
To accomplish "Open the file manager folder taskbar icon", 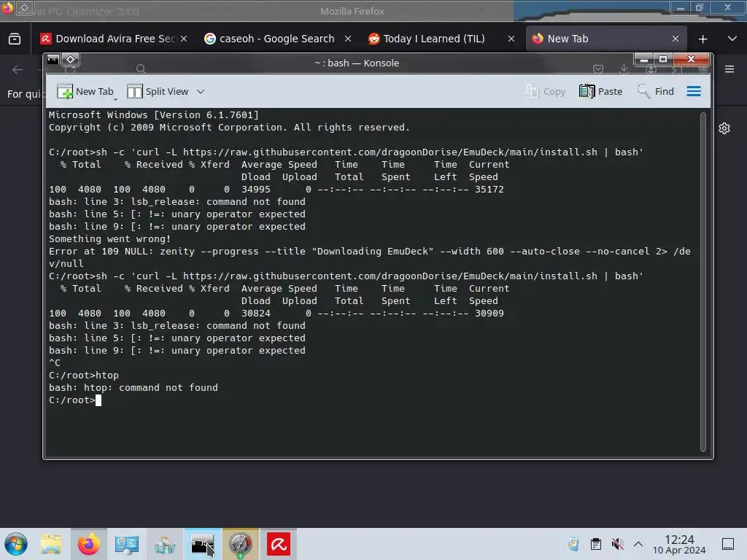I will [51, 544].
